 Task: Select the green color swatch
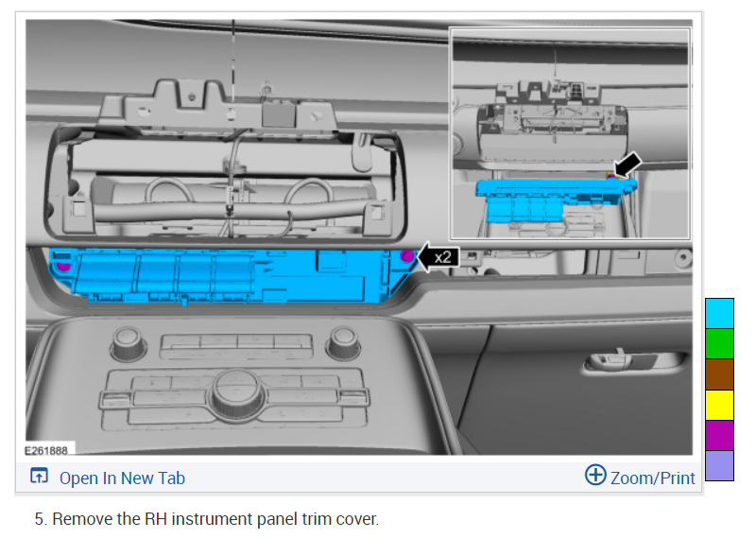(719, 344)
